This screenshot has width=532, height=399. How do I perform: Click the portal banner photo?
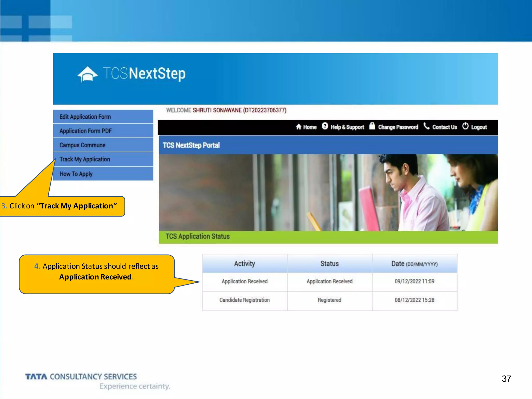point(328,192)
